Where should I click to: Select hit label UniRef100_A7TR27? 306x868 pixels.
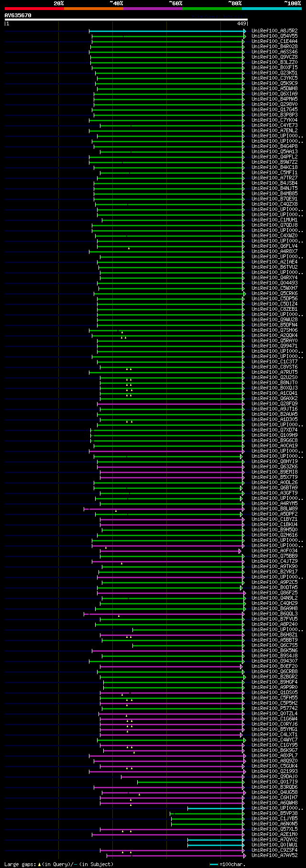[274, 178]
